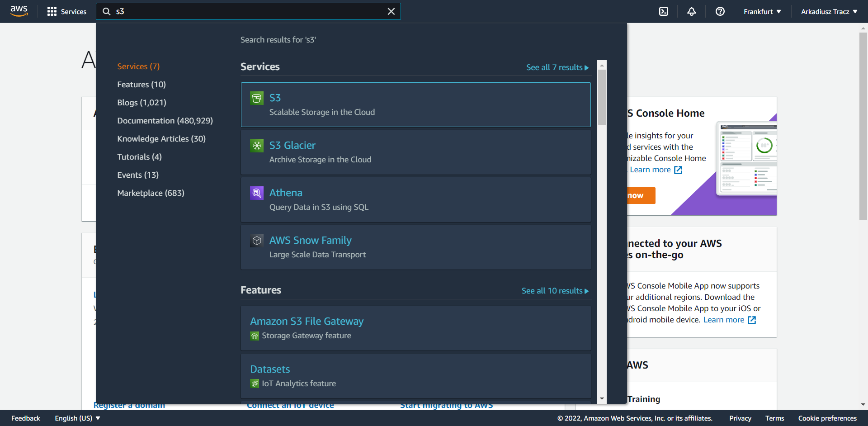868x426 pixels.
Task: Open the Privacy footer link
Action: point(740,418)
